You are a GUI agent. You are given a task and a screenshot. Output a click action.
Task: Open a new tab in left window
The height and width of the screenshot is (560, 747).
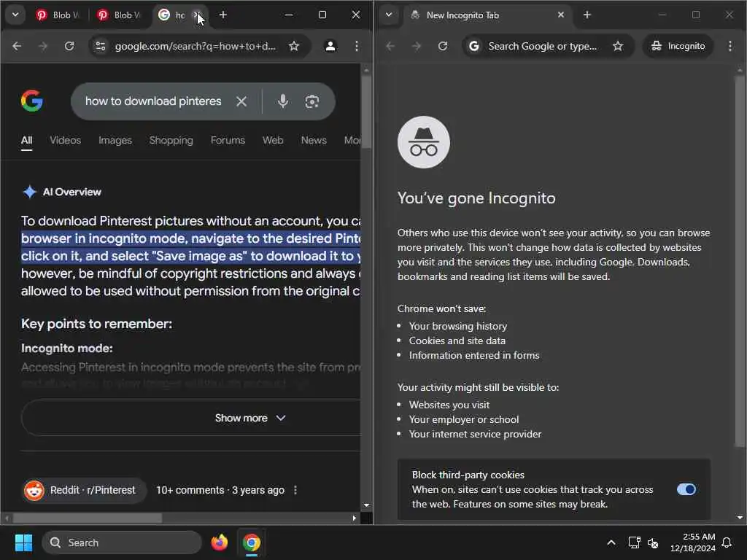[223, 15]
